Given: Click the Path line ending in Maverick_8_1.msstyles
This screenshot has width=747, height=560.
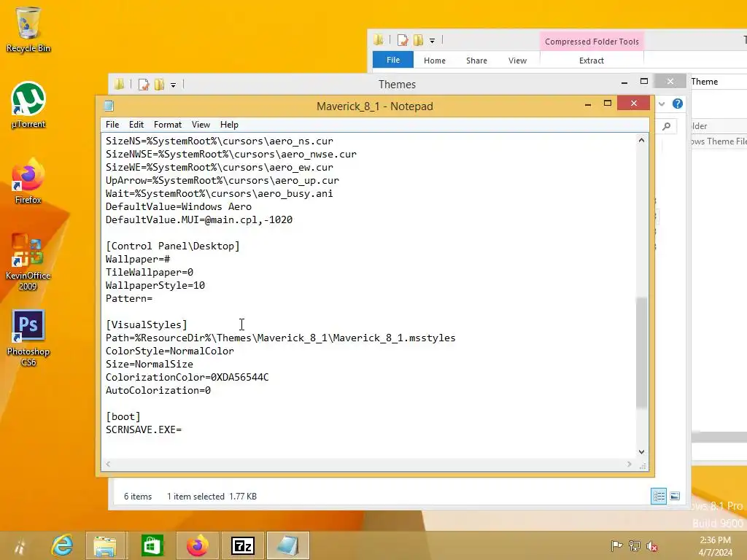Looking at the screenshot, I should pyautogui.click(x=281, y=338).
